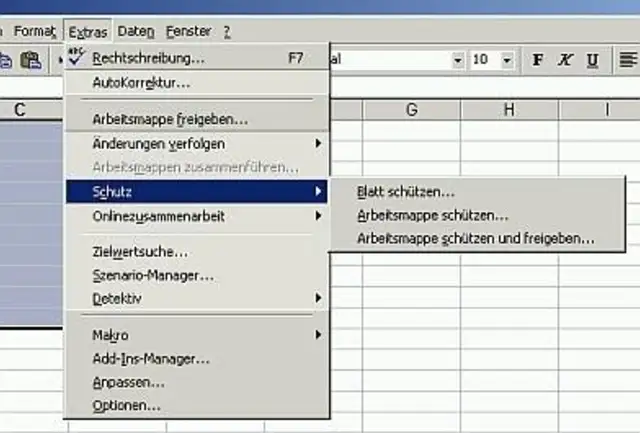Open the Daten menu
Image resolution: width=640 pixels, height=433 pixels.
pyautogui.click(x=136, y=31)
